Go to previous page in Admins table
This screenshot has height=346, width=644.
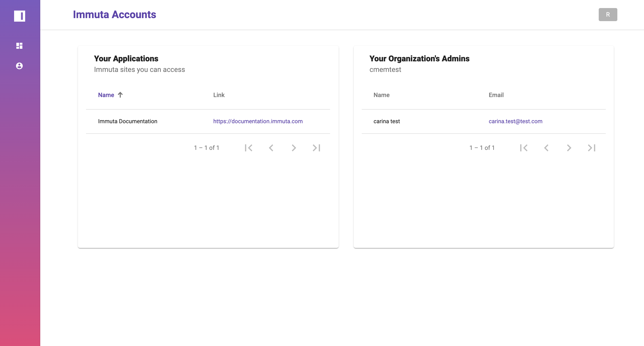click(546, 148)
